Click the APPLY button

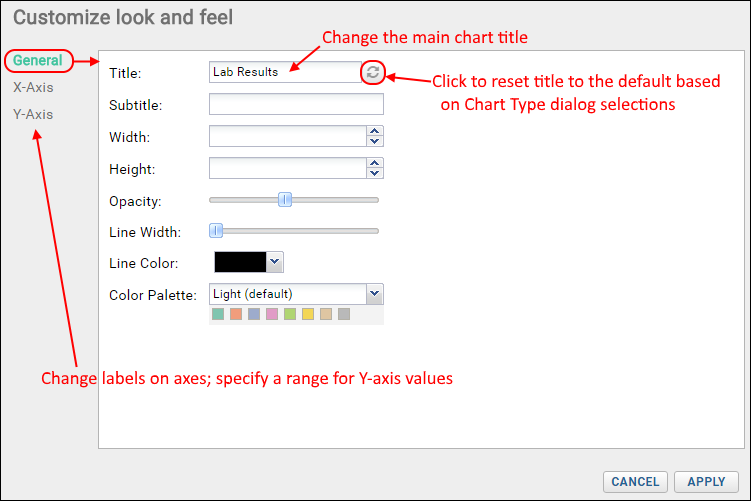pos(706,481)
